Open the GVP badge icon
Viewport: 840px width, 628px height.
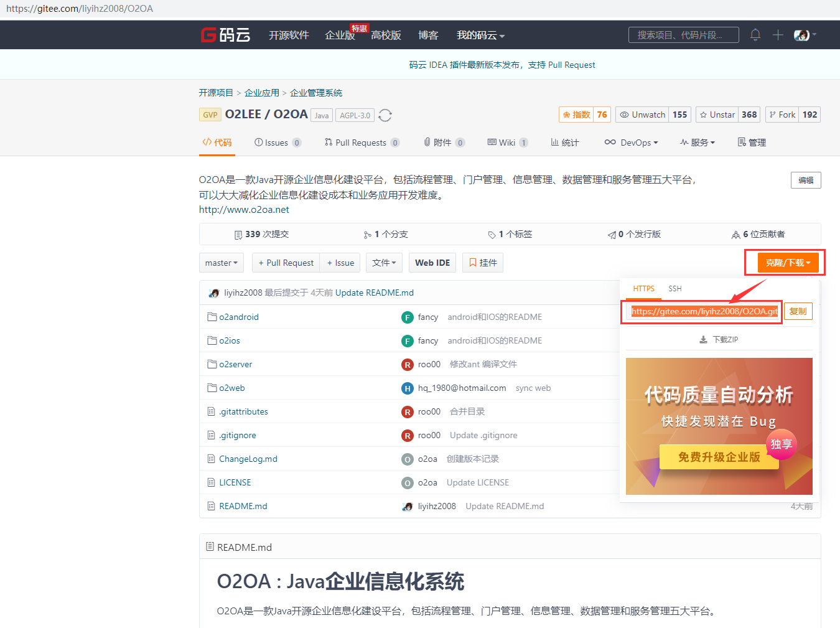(210, 115)
